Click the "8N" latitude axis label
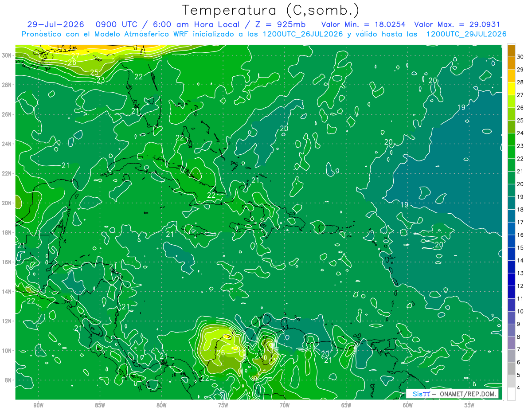 (8, 380)
